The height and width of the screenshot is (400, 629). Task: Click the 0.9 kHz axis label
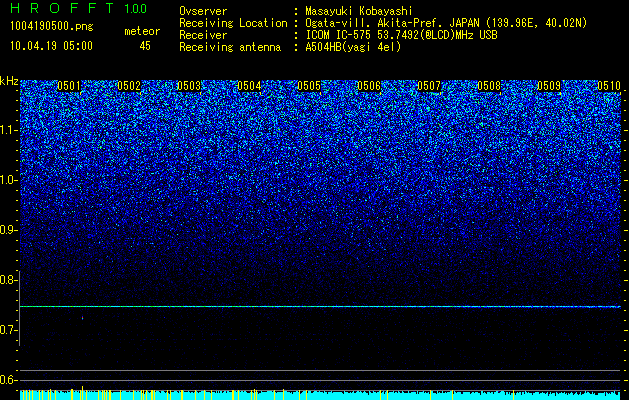coord(8,230)
